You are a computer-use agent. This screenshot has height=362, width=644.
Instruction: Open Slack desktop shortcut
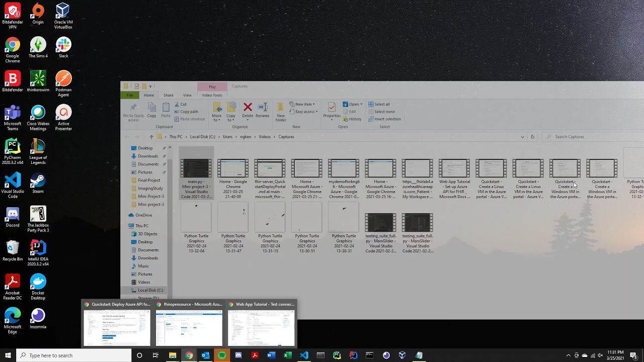click(63, 47)
